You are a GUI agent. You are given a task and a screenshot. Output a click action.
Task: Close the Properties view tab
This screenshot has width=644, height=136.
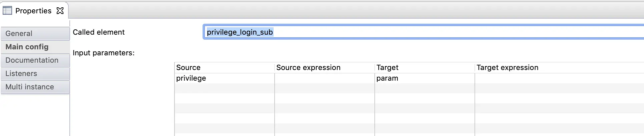click(x=60, y=11)
